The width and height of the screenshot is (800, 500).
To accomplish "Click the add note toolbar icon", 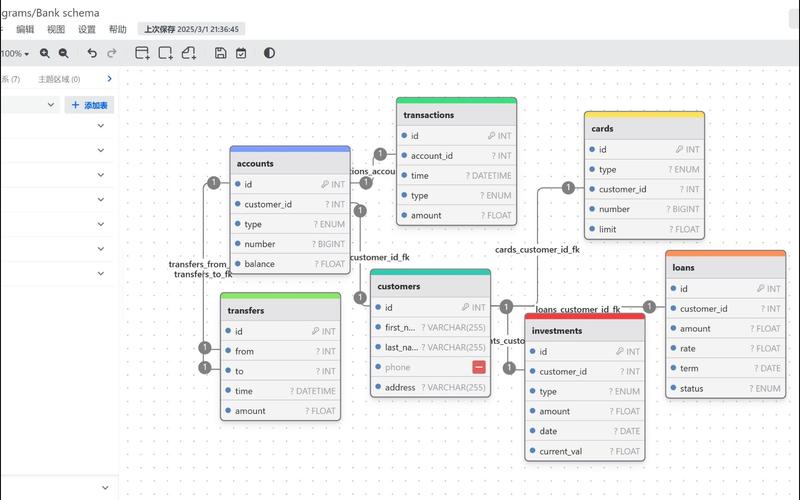I will pyautogui.click(x=188, y=53).
